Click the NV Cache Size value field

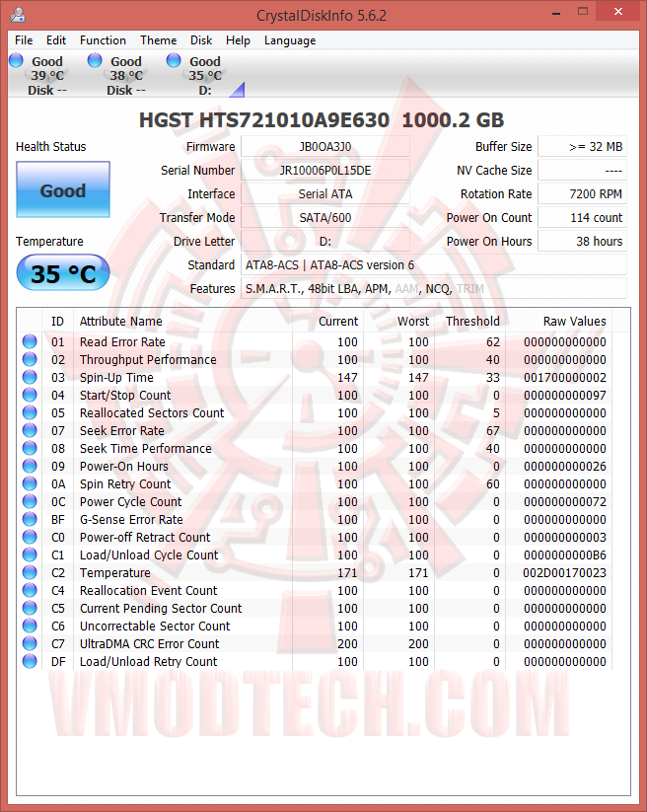pos(582,171)
